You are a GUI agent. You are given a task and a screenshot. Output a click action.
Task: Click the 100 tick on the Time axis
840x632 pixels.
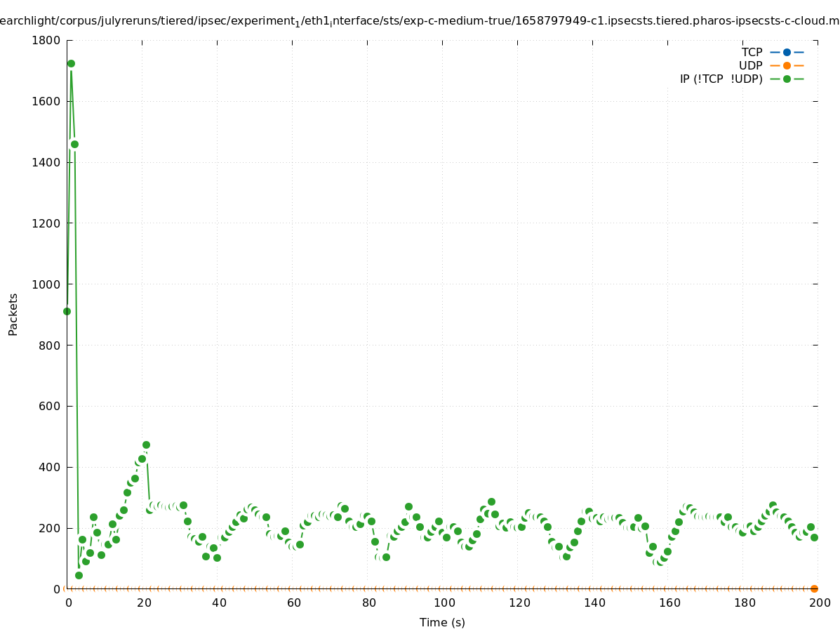tap(444, 603)
